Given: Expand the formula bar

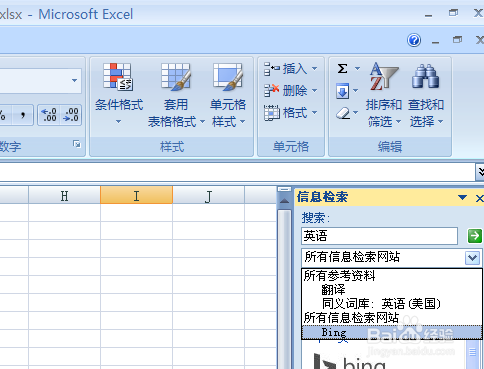Looking at the screenshot, I should tap(480, 172).
